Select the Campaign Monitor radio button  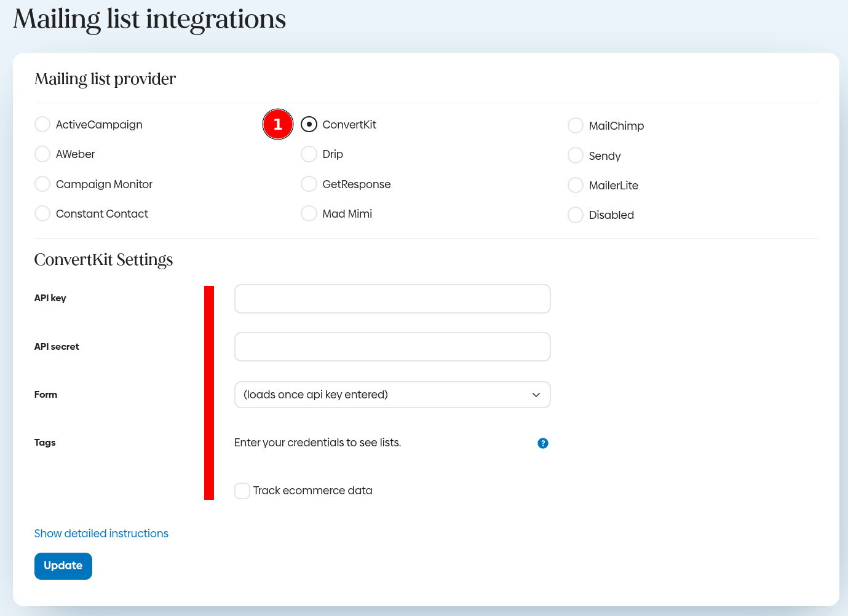[42, 184]
